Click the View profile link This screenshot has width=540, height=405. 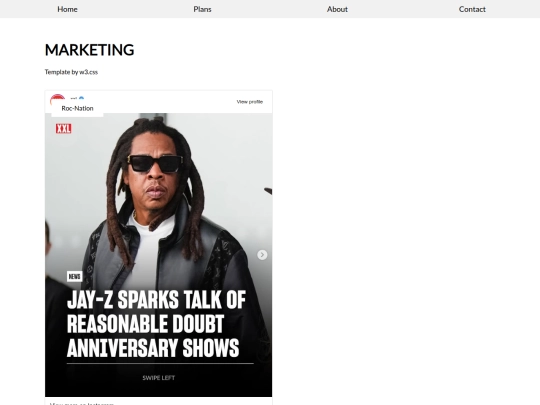click(250, 102)
